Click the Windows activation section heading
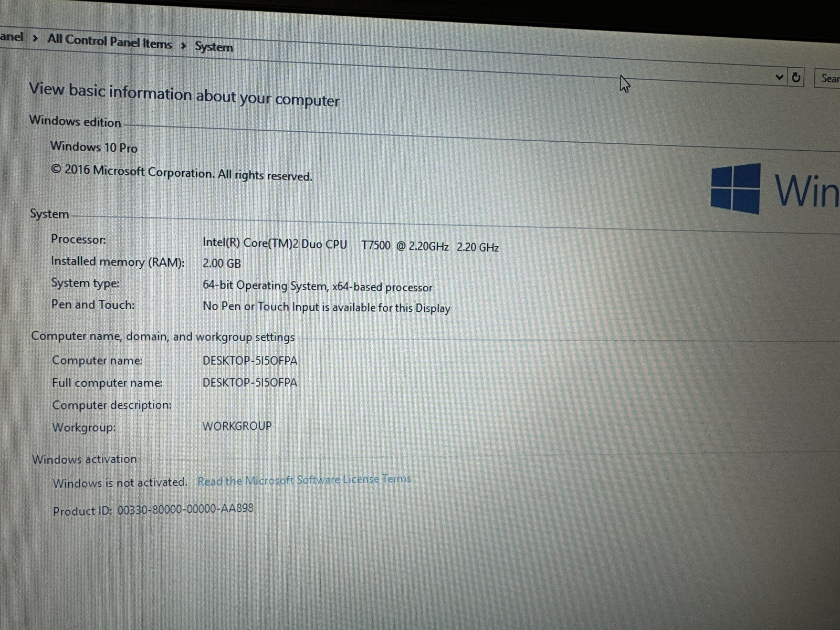840x630 pixels. click(x=85, y=459)
